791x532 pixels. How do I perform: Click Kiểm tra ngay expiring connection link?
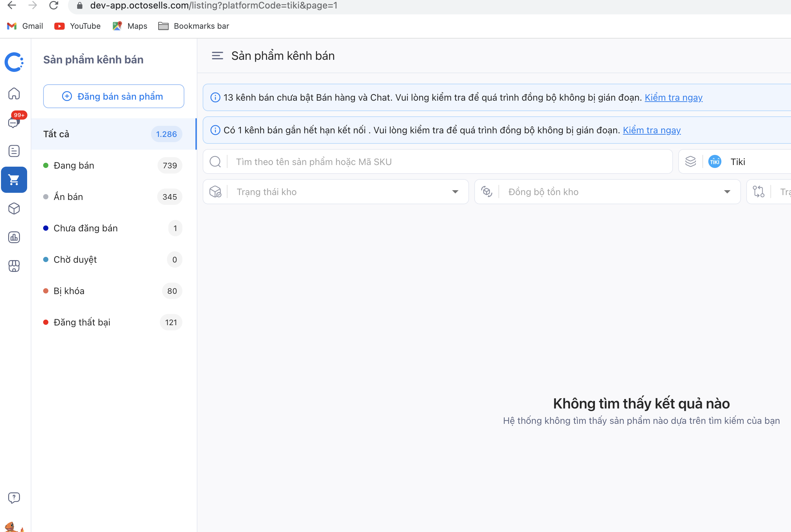[x=651, y=129]
